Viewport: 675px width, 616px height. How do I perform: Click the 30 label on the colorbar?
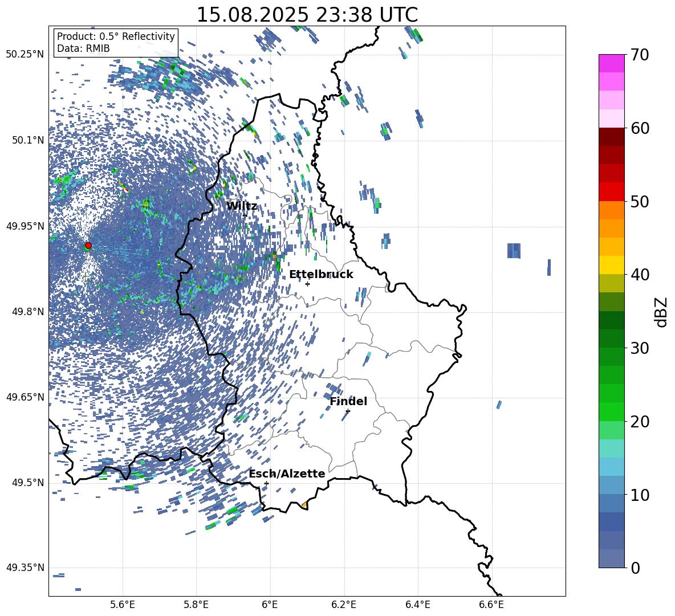point(639,348)
